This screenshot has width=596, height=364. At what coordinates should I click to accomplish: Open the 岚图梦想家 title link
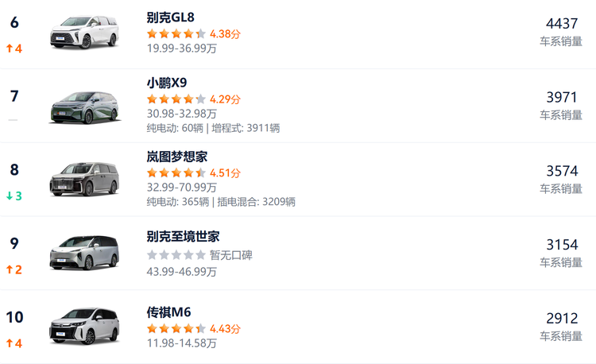(177, 157)
